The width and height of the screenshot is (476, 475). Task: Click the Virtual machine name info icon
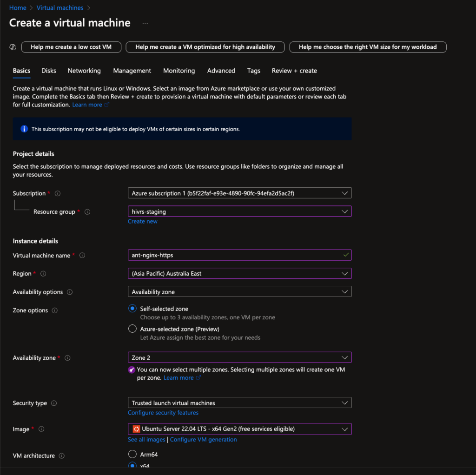click(x=82, y=256)
